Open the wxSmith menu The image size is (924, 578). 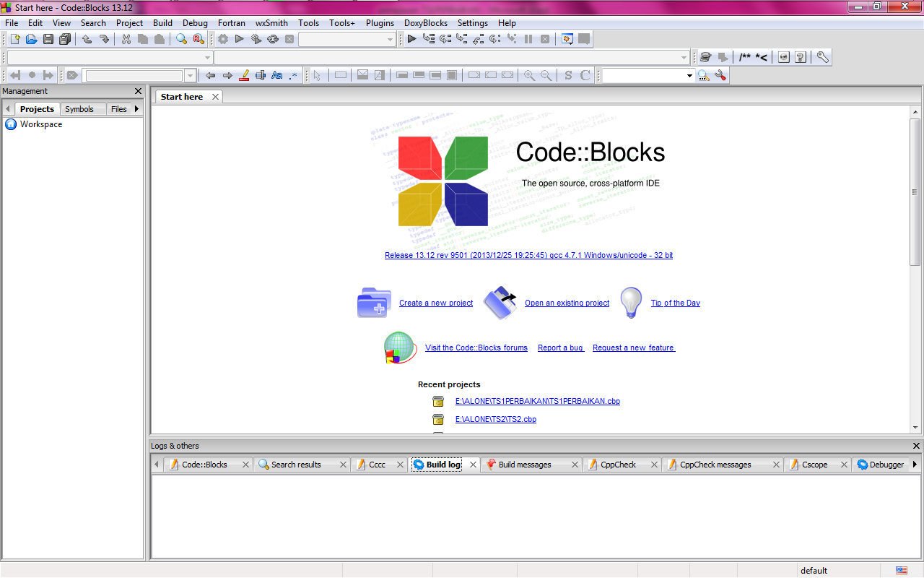click(x=271, y=23)
